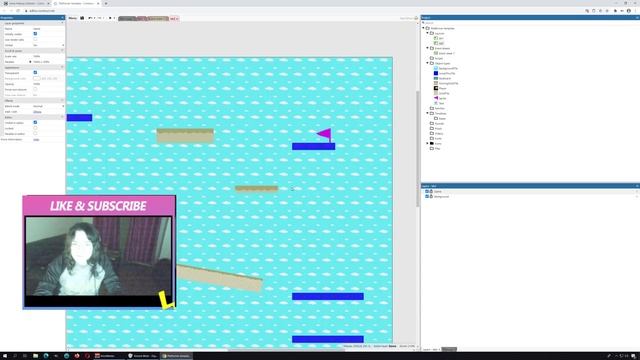The height and width of the screenshot is (360, 640).
Task: Open the Blend mode dropdown
Action: [48, 106]
